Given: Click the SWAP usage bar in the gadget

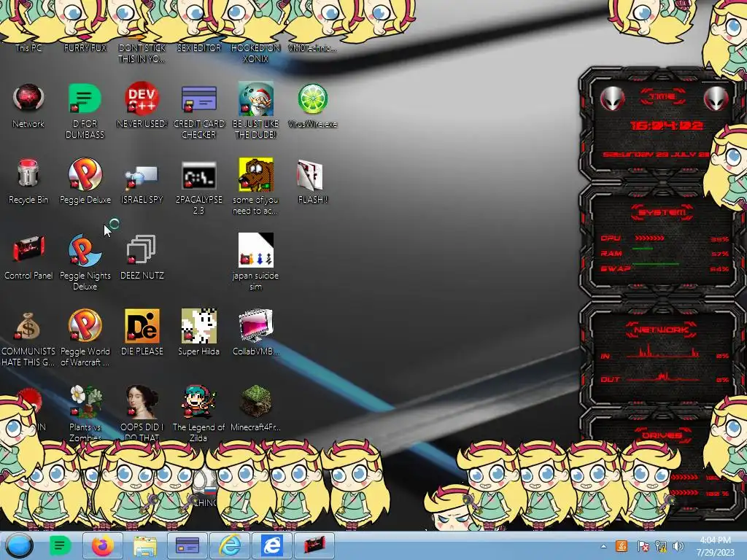Looking at the screenshot, I should 656,264.
